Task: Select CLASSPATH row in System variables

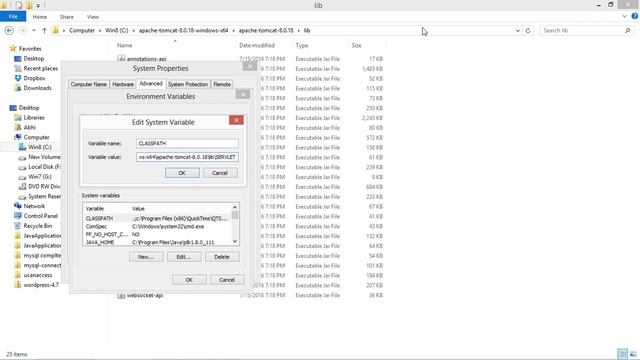Action: pos(157,218)
